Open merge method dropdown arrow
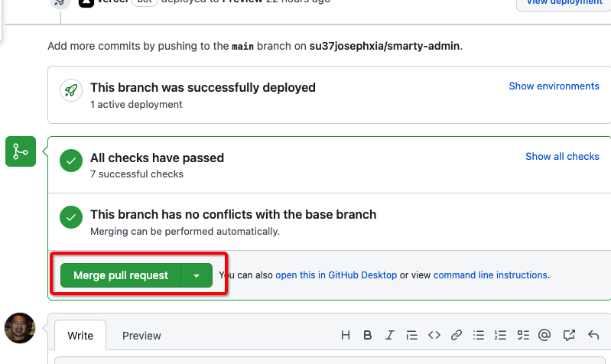 (x=197, y=275)
